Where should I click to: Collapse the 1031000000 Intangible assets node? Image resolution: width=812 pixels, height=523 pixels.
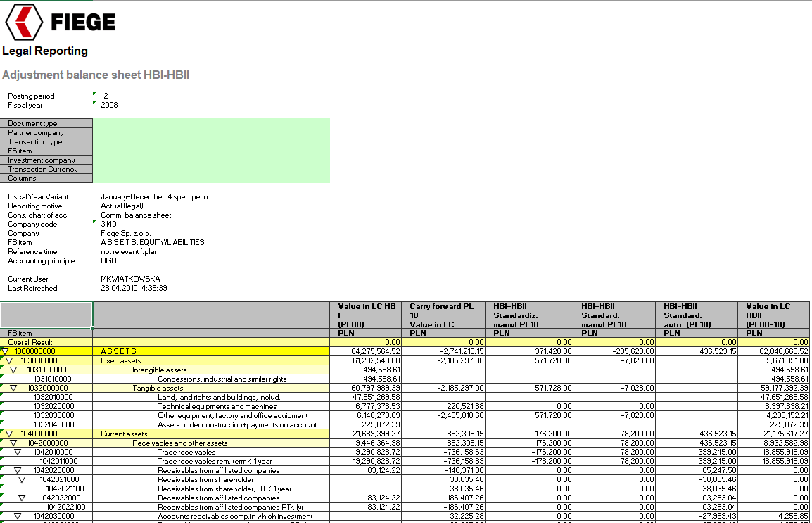[x=13, y=370]
